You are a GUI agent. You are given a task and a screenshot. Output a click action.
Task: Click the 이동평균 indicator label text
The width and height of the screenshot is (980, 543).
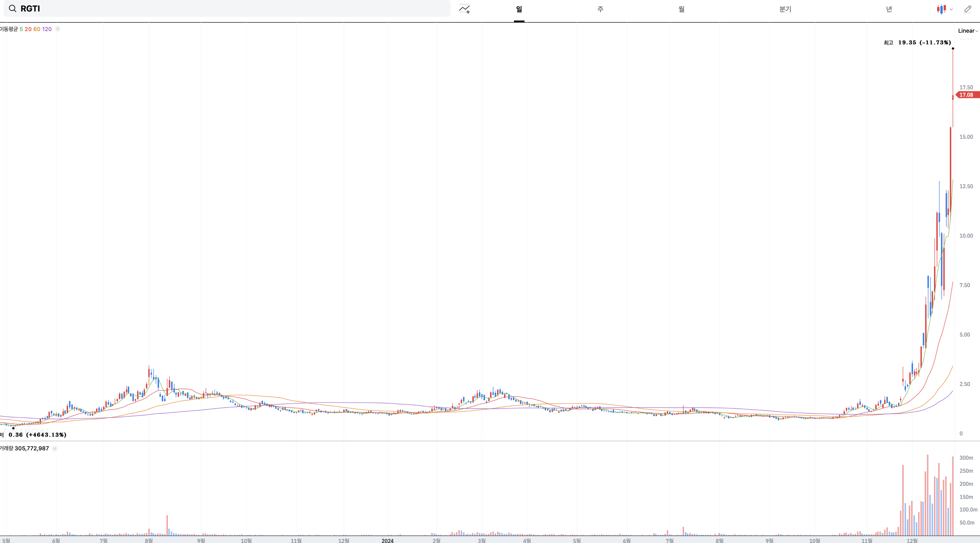[x=9, y=29]
